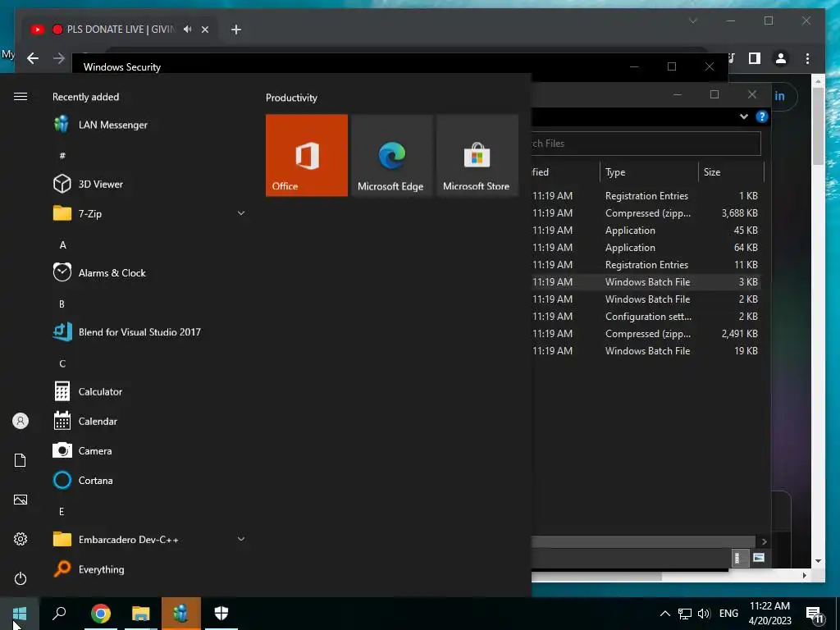
Task: Launch Blend for Visual Studio 2017
Action: click(148, 332)
